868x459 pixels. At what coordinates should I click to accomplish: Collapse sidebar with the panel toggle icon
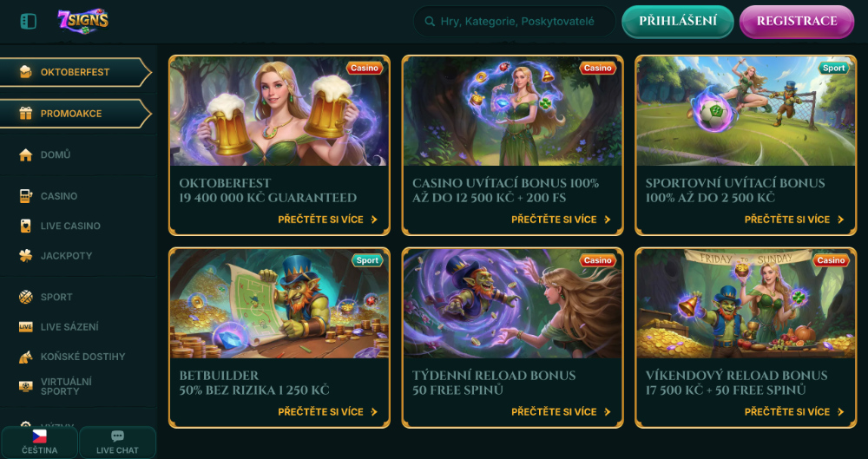coord(29,22)
